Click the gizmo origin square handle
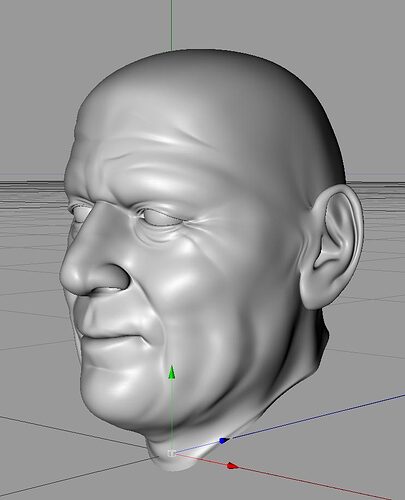Viewport: 405px width, 500px height. 171,453
